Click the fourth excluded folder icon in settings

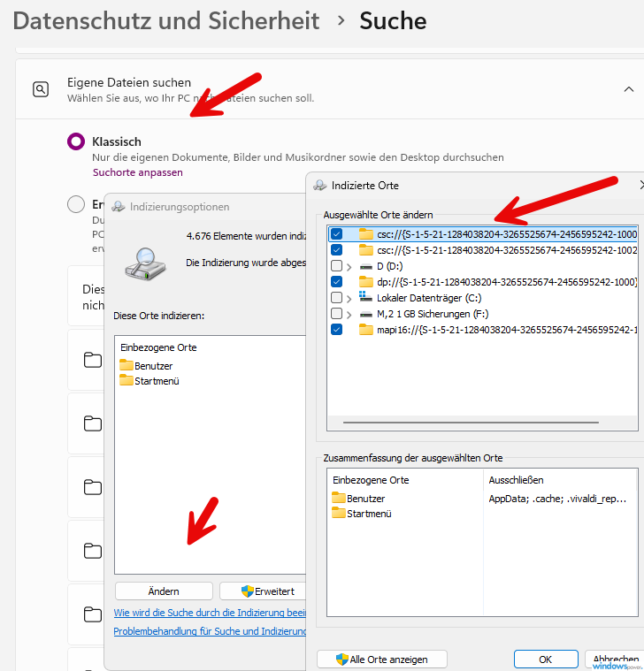[93, 551]
